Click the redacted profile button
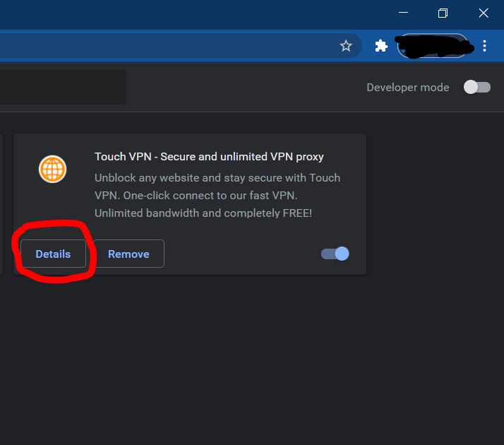 [433, 46]
